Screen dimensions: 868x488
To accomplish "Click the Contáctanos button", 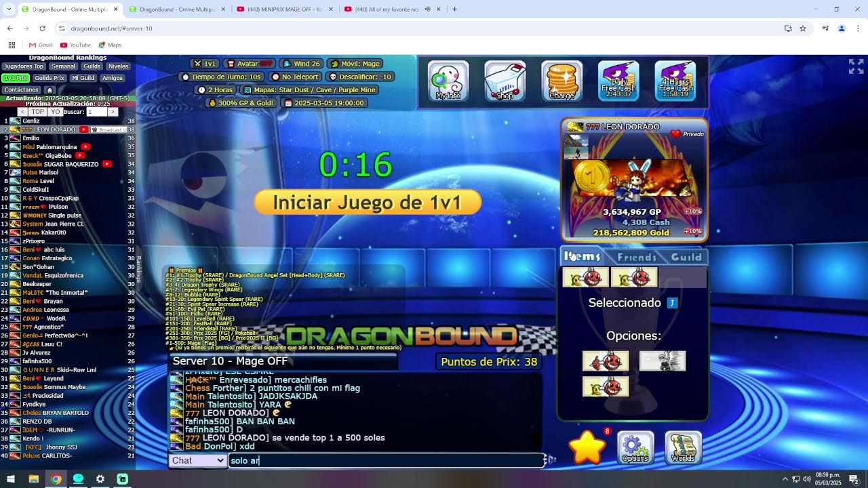I will click(22, 89).
